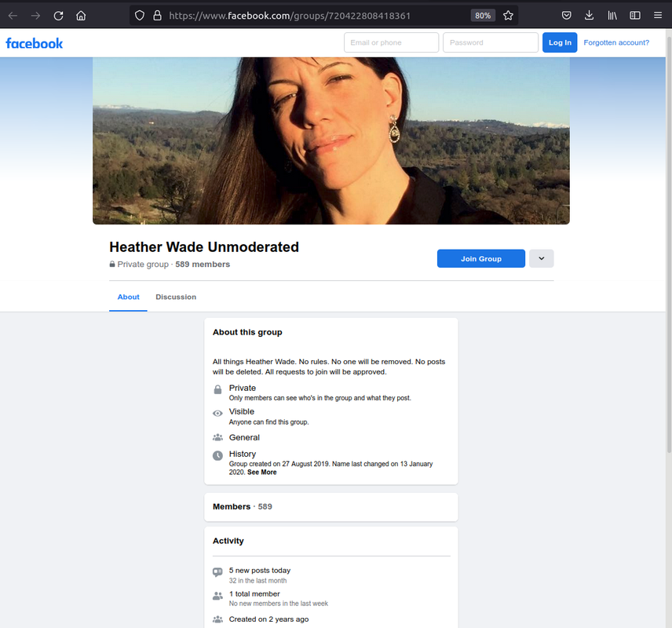
Task: Open the browser home page
Action: pyautogui.click(x=81, y=16)
